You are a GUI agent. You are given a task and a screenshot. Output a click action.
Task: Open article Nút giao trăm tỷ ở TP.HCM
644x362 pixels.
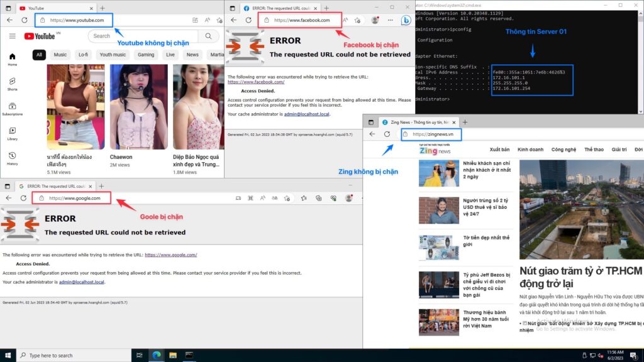tap(580, 277)
